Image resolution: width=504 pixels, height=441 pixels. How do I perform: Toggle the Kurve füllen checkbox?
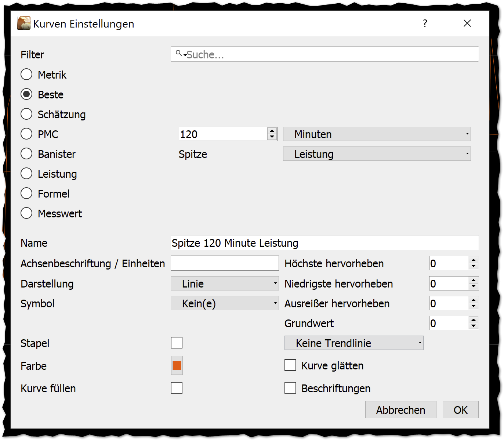point(177,388)
